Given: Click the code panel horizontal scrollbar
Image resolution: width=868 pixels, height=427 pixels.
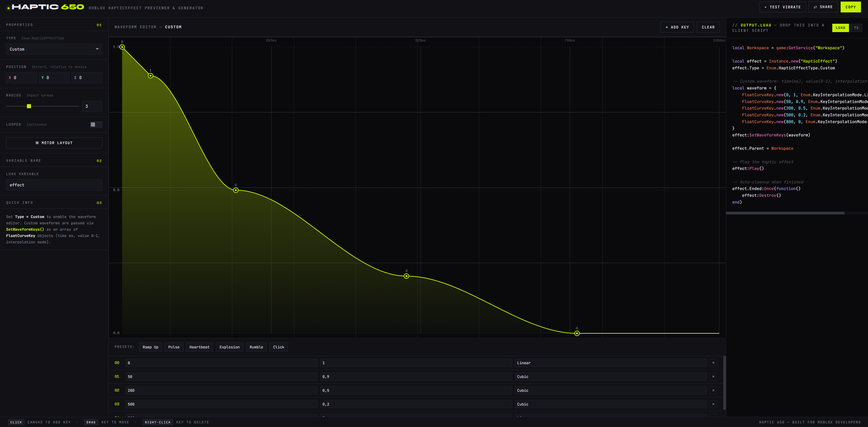Looking at the screenshot, I should coord(785,213).
